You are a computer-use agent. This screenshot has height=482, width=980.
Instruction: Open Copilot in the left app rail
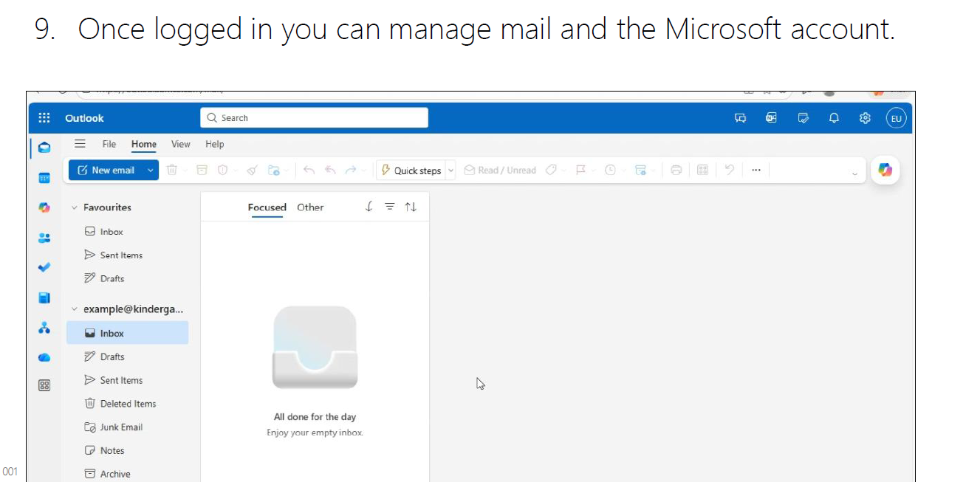(x=44, y=208)
